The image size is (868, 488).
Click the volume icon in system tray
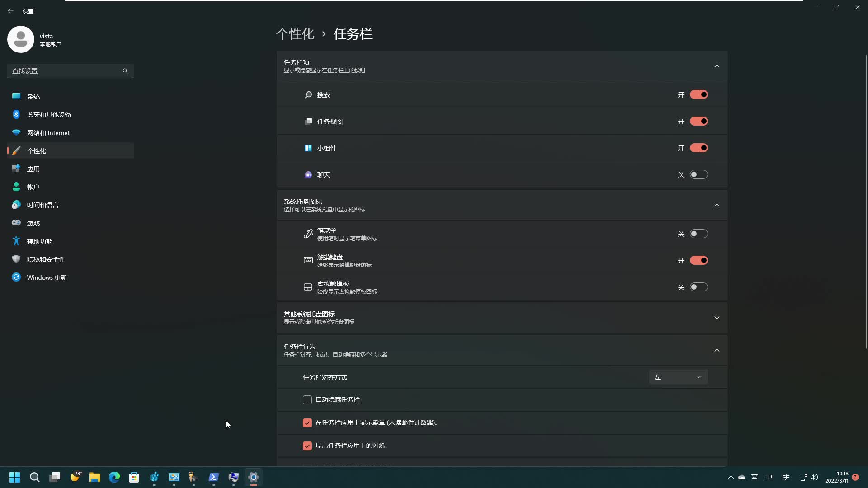[x=814, y=477]
